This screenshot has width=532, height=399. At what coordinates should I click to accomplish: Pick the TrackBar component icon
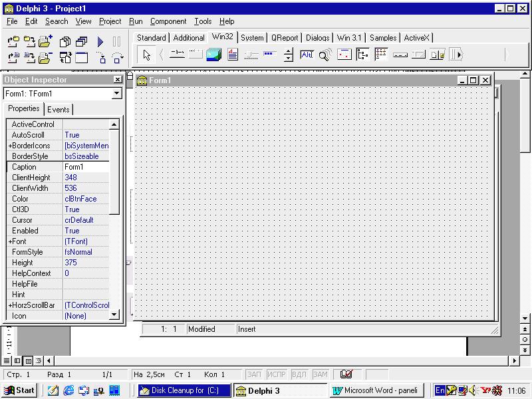(x=251, y=55)
